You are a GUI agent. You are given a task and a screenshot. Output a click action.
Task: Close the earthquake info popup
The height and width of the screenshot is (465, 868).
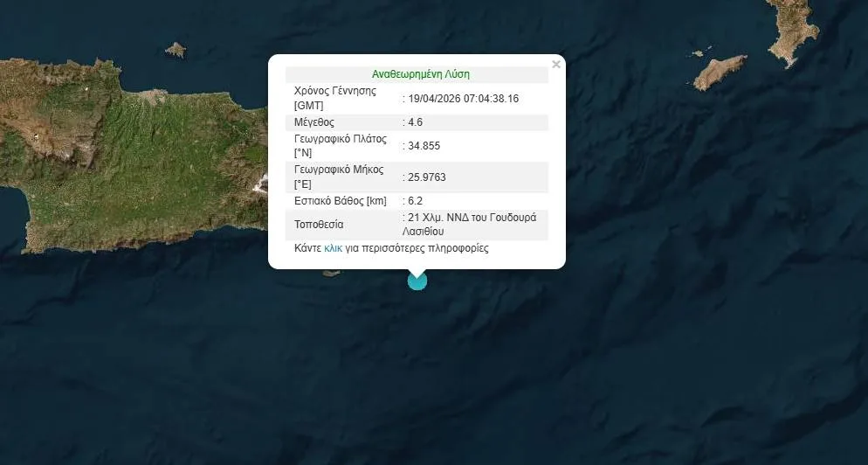pos(556,64)
